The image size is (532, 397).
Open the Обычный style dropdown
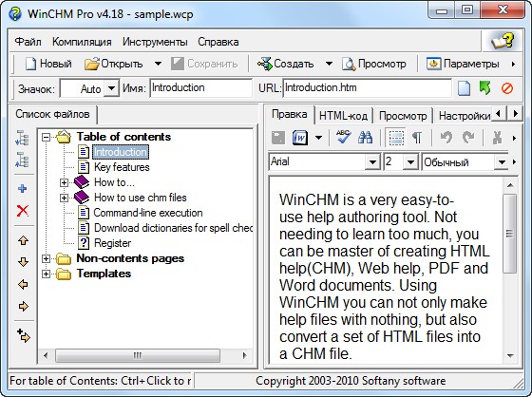502,162
